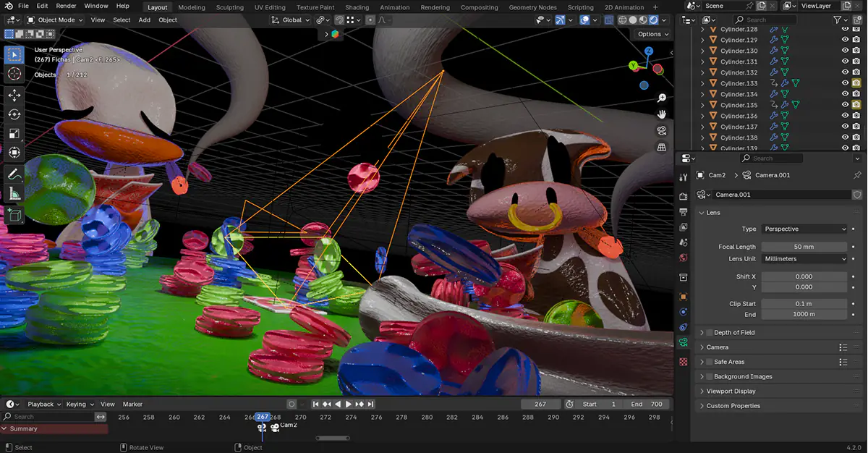Open the Lens Unit Millimeters dropdown
Viewport: 868px width, 453px height.
coord(804,258)
